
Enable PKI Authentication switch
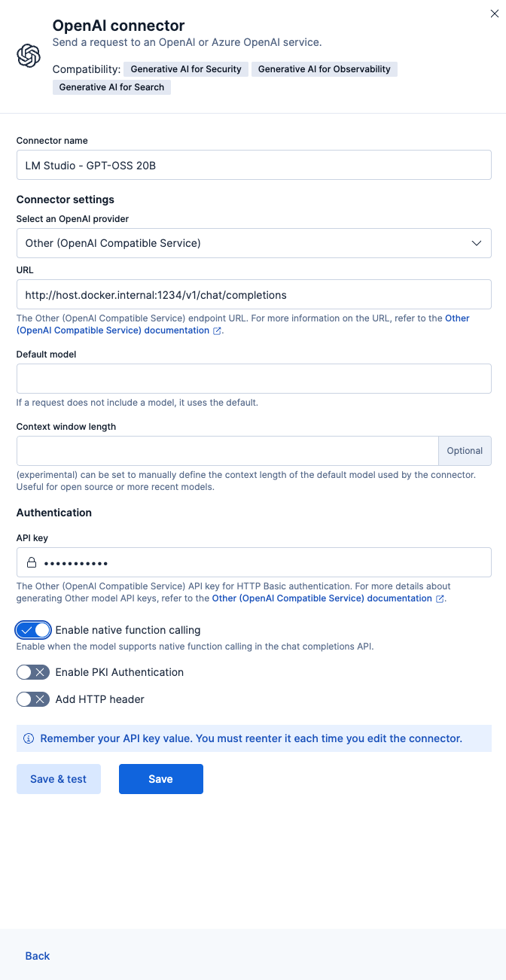(33, 672)
